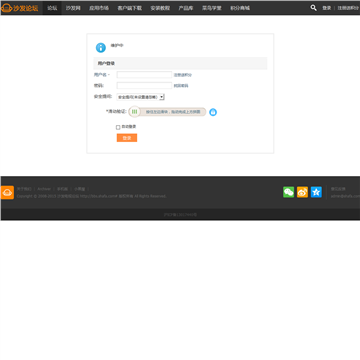Toggle the 自动登录 checkbox
The height and width of the screenshot is (360, 360).
[118, 127]
